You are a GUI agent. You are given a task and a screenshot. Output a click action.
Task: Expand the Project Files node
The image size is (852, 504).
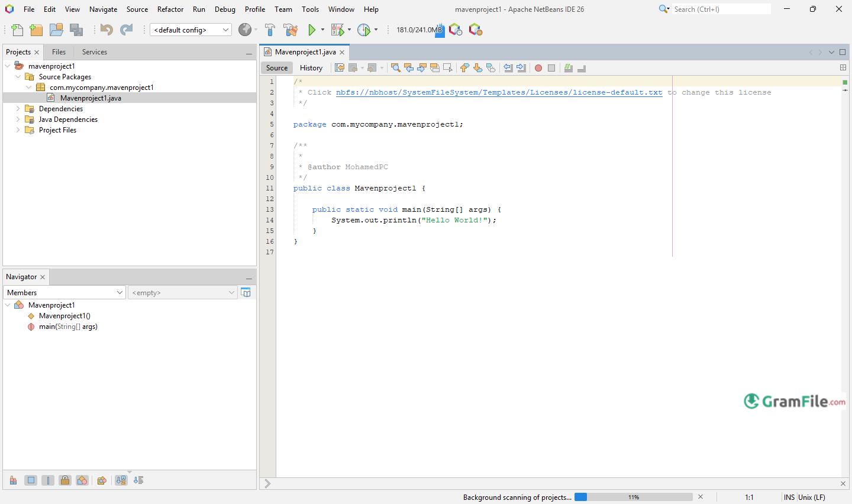(18, 130)
